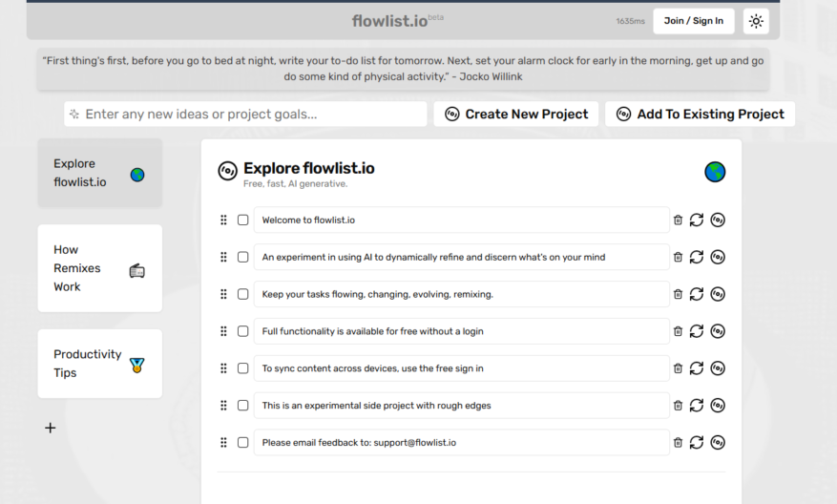Remix the "Keep your tasks flowing" task
Screen dimensions: 837x504
coord(718,294)
